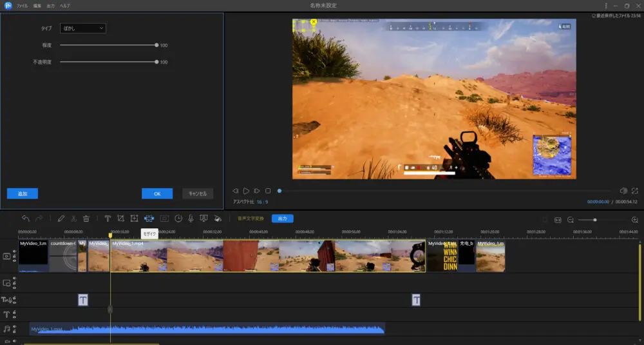Open the three-dot options menu in title bar
The width and height of the screenshot is (644, 345).
[606, 6]
